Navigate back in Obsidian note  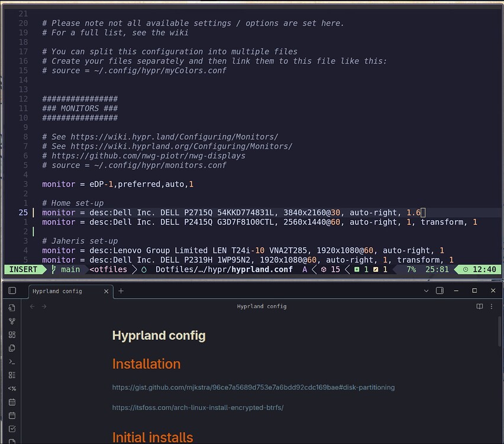pyautogui.click(x=32, y=307)
